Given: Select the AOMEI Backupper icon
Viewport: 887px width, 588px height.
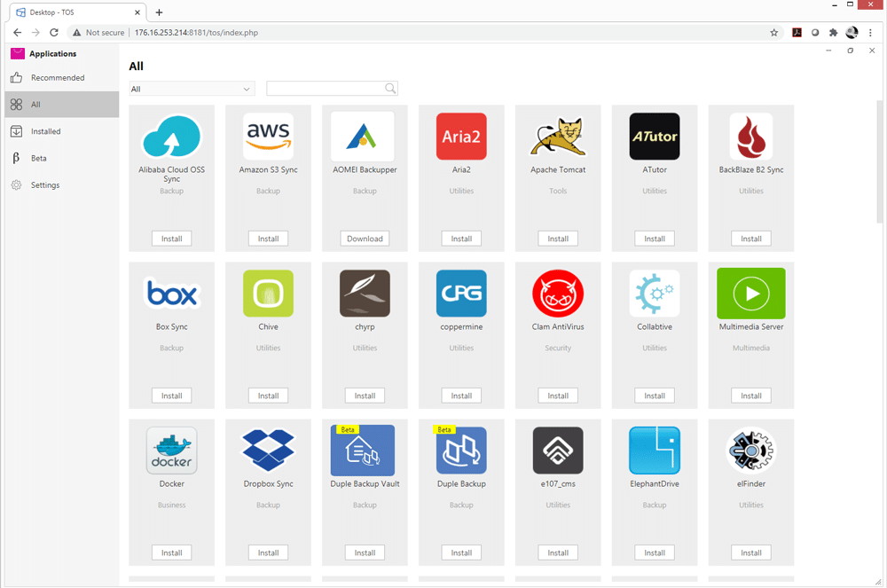Looking at the screenshot, I should 365,137.
